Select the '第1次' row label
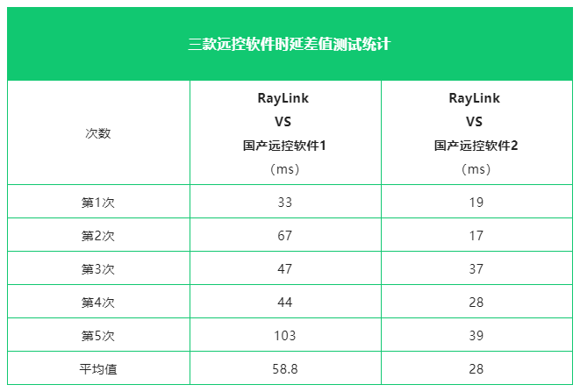The width and height of the screenshot is (580, 392). click(98, 203)
